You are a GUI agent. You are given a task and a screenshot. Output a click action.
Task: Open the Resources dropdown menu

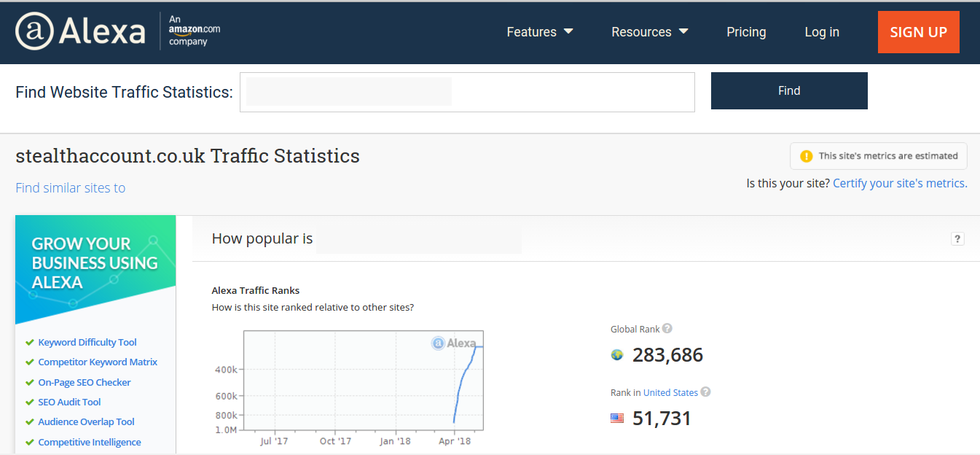pyautogui.click(x=648, y=31)
